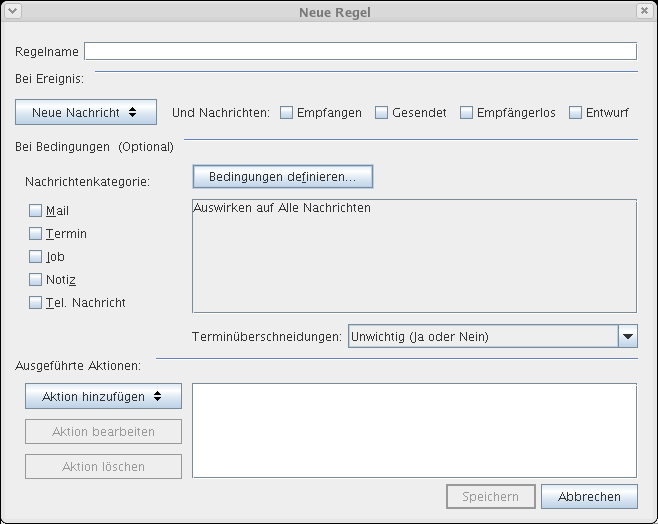
Task: Click the conditions summary area 'Auswirken auf Alle Nachrichten'
Action: [415, 256]
